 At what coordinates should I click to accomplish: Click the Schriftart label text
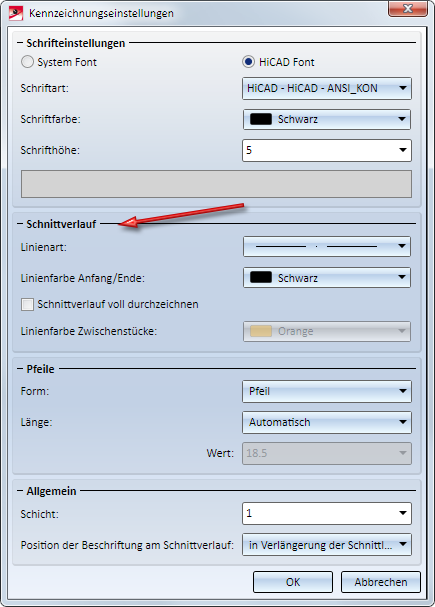tap(45, 88)
